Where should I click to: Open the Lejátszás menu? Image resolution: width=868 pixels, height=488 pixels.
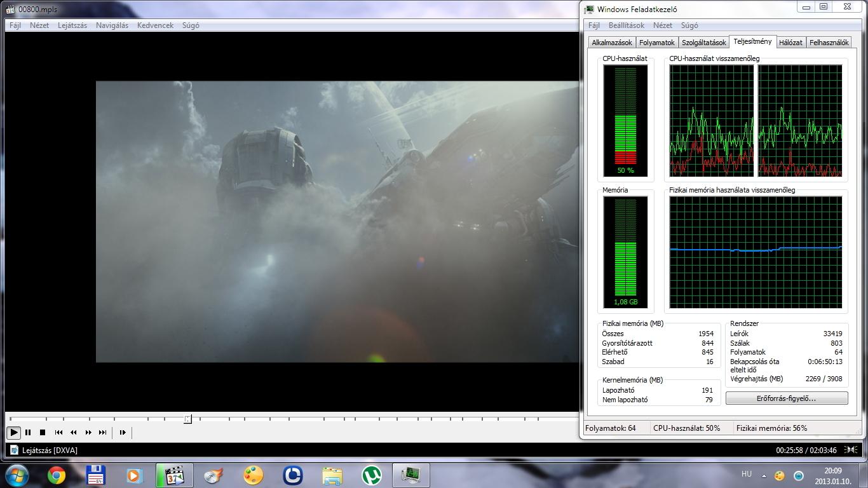[x=72, y=25]
